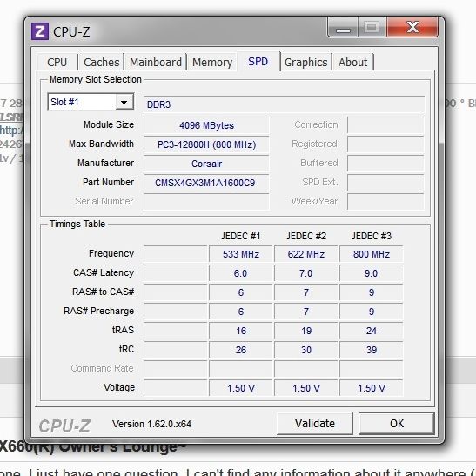Switch to the Caches tab
Viewport: 476px width, 476px height.
tap(102, 63)
